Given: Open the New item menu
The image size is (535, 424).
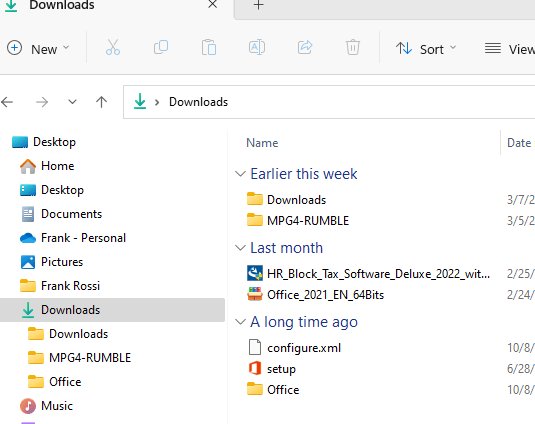Looking at the screenshot, I should 38,48.
